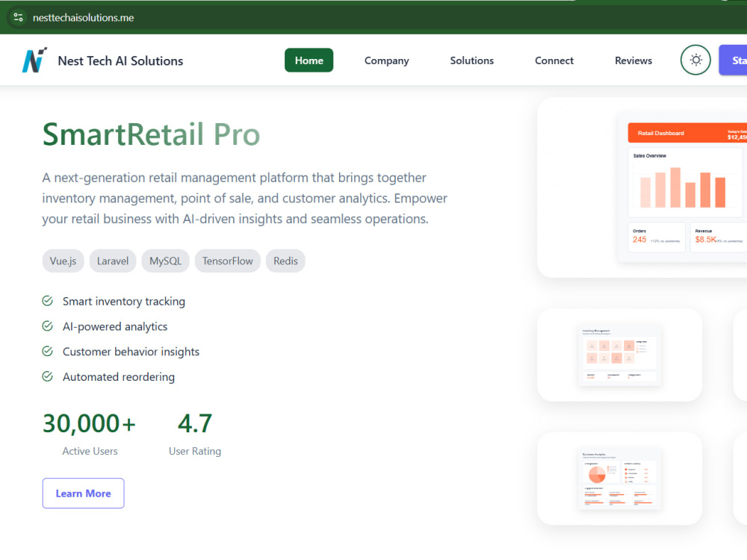Click the 4.7 user rating figure
Image resolution: width=747 pixels, height=560 pixels.
coord(195,423)
